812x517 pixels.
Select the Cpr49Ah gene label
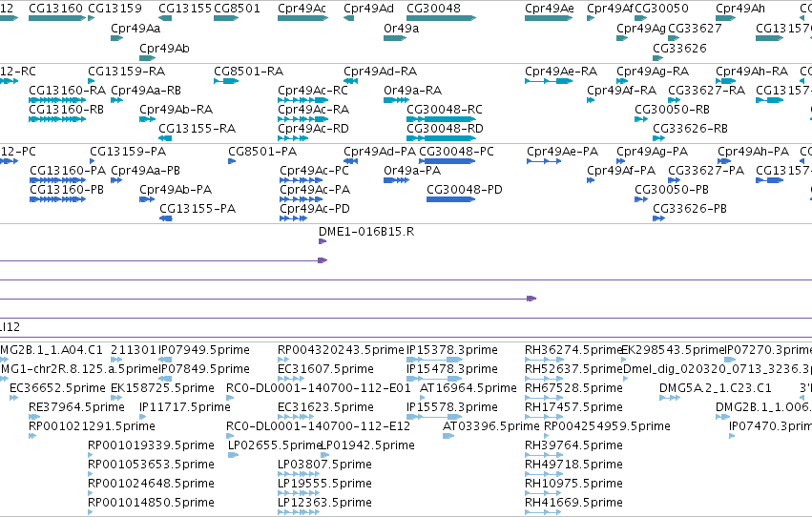(x=740, y=9)
